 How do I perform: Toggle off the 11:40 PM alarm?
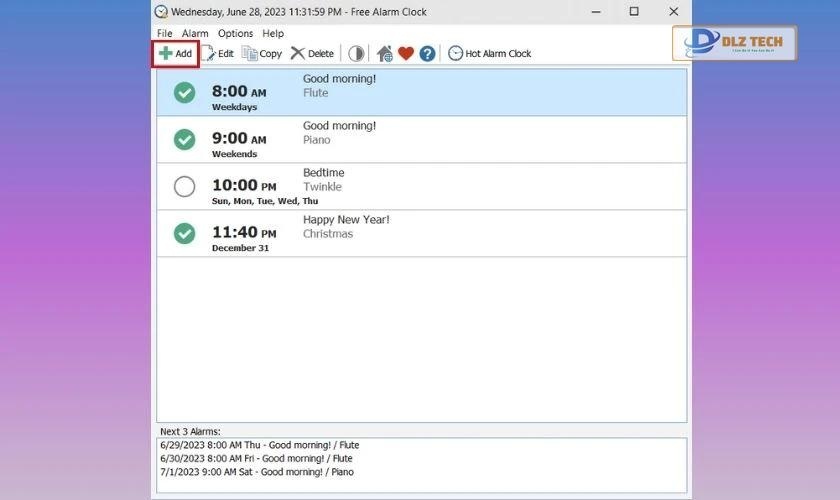pos(184,233)
